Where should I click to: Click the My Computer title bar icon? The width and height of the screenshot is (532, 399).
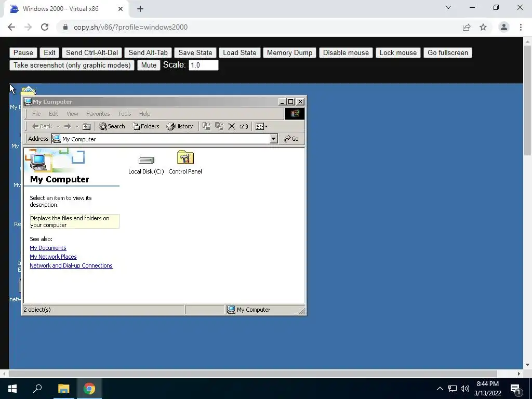[28, 102]
